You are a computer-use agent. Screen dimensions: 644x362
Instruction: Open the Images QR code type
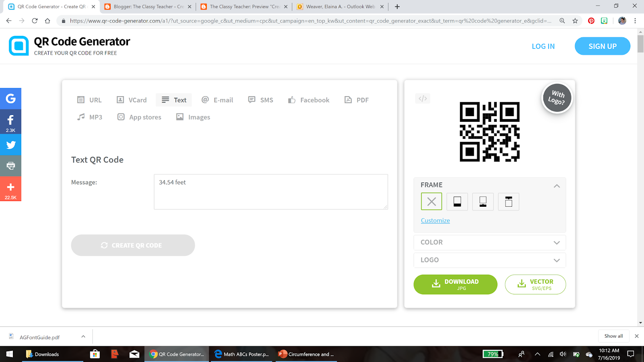click(193, 117)
